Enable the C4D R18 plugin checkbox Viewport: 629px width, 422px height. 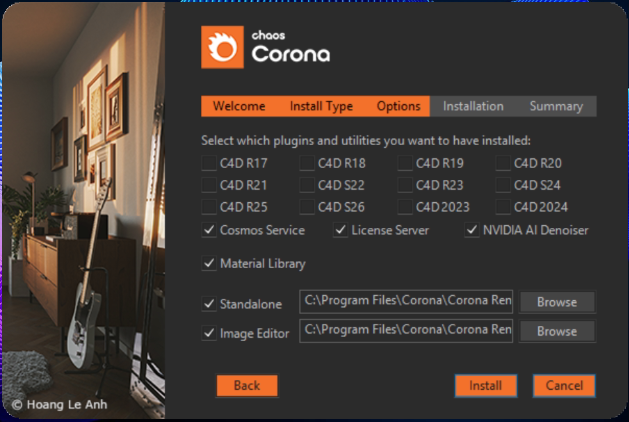coord(307,163)
